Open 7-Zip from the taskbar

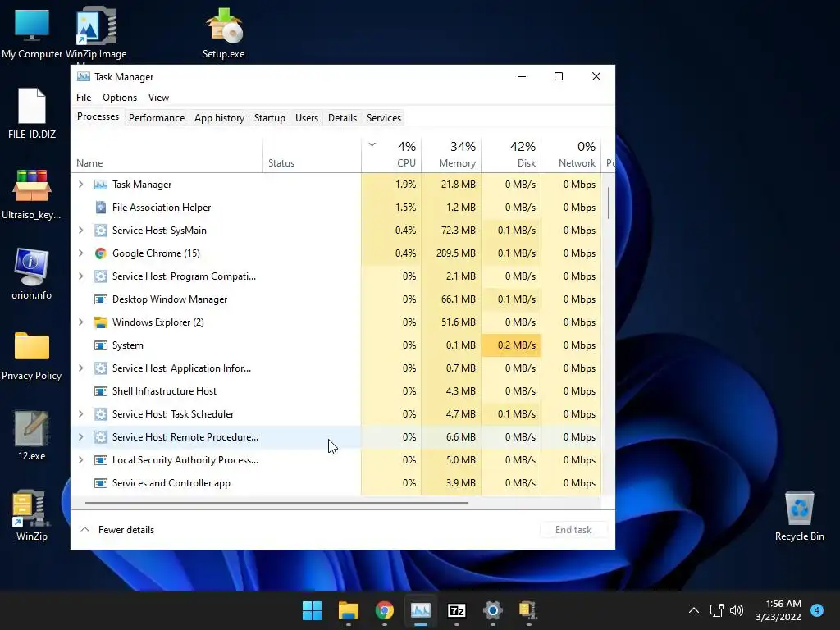pos(456,610)
